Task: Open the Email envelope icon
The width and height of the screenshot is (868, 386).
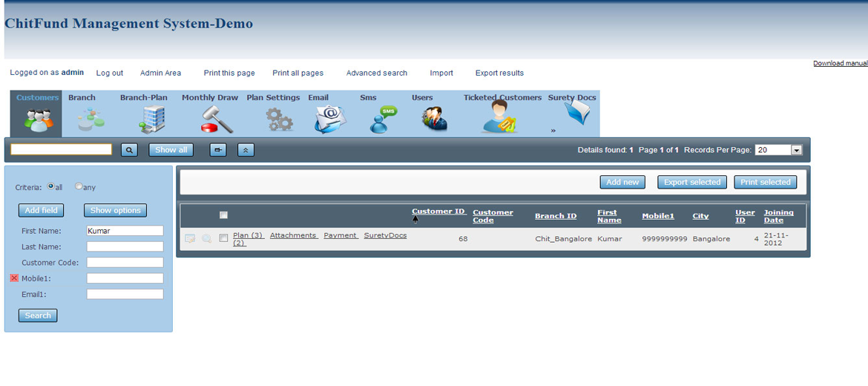Action: (x=330, y=119)
